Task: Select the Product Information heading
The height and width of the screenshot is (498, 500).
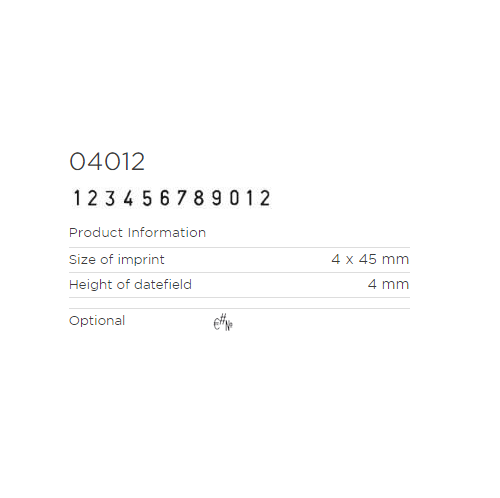Action: (137, 233)
